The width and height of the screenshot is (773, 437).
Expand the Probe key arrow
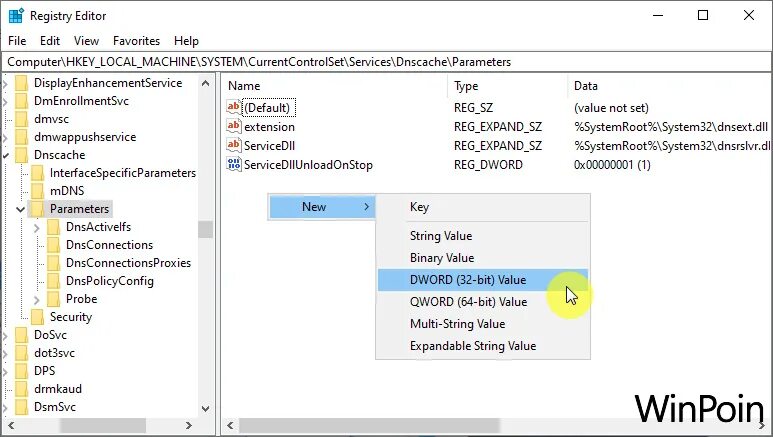[x=37, y=299]
